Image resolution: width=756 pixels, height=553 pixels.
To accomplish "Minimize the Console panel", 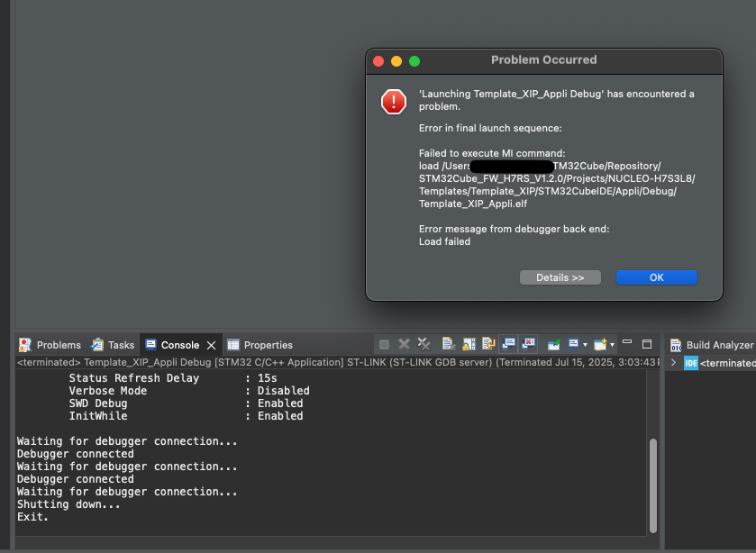I will [x=627, y=344].
